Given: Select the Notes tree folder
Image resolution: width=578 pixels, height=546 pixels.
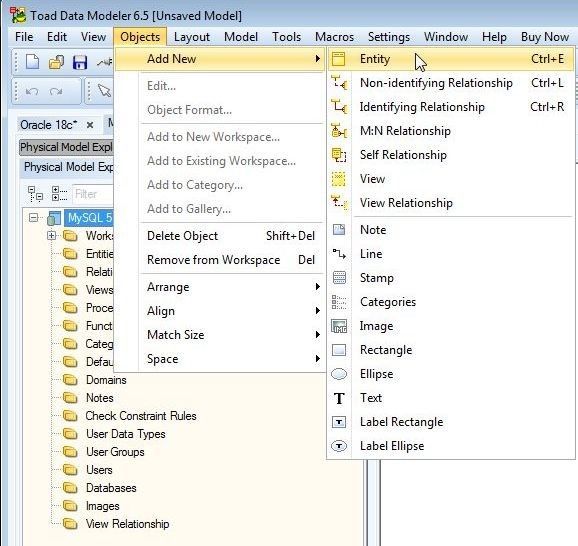Looking at the screenshot, I should (100, 398).
